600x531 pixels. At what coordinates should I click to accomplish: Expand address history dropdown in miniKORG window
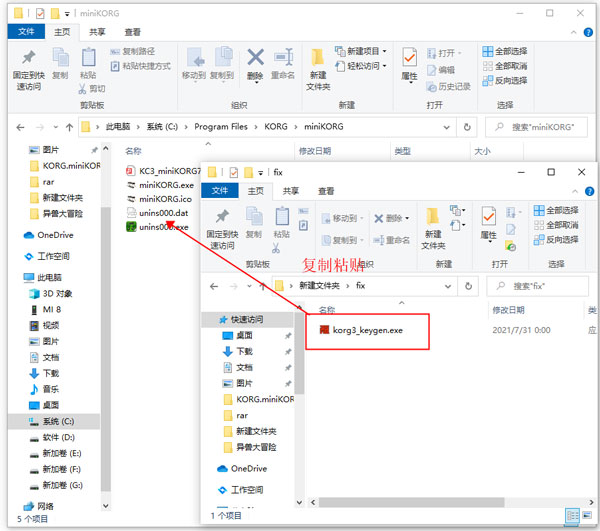tap(446, 127)
